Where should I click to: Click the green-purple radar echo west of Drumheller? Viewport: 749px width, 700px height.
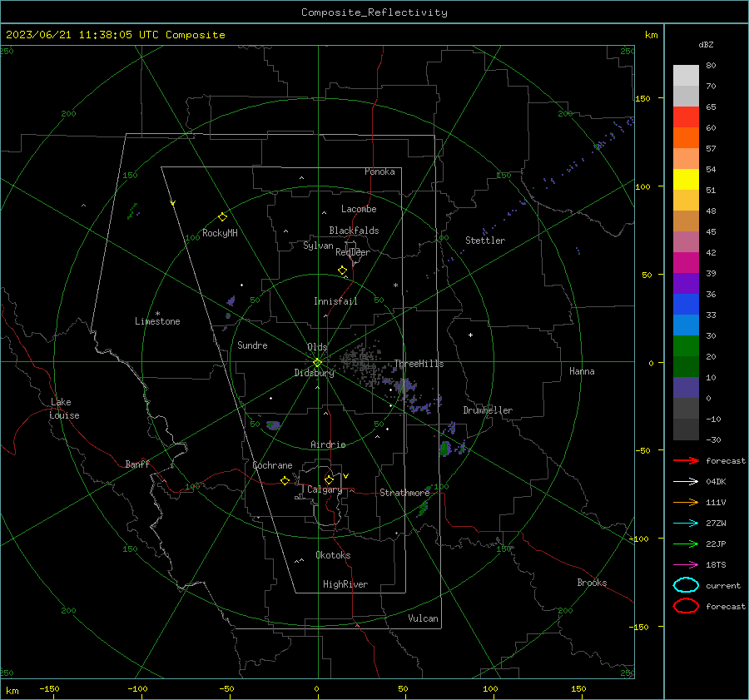coord(446,449)
